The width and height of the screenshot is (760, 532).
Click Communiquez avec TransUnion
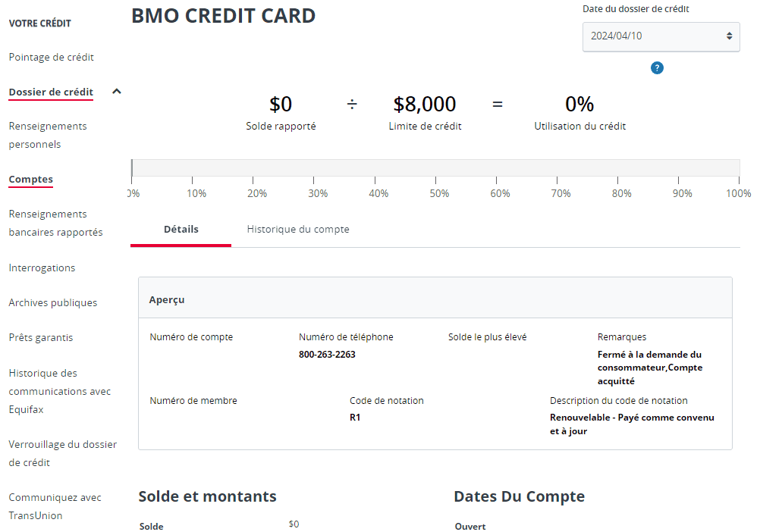click(55, 506)
